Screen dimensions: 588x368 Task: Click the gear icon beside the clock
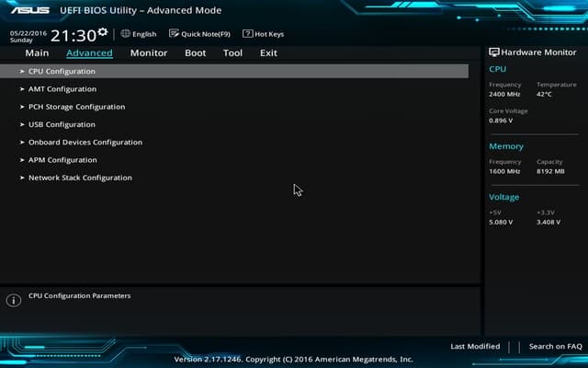(103, 32)
